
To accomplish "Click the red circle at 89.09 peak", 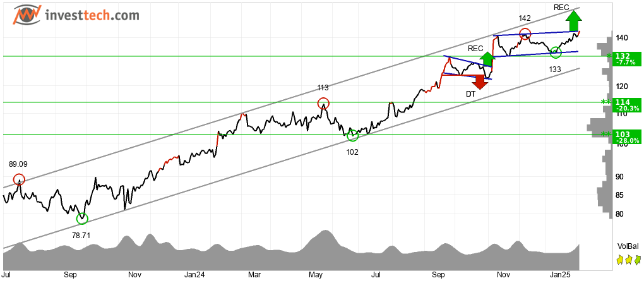I will tap(19, 179).
